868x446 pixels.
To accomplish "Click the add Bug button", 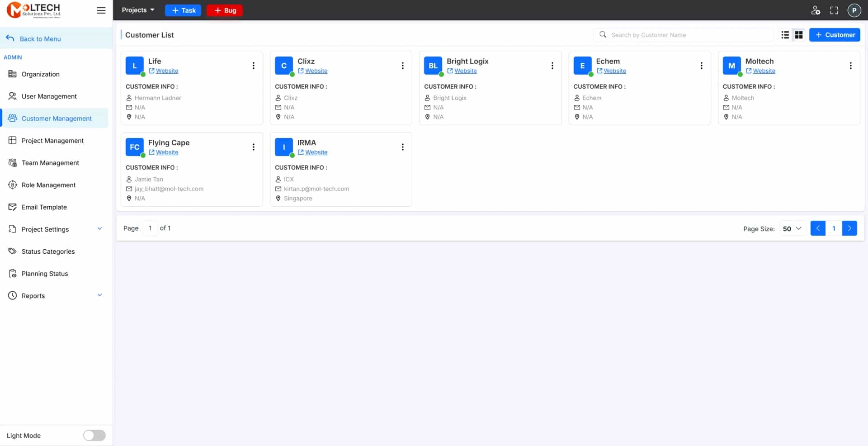I will click(x=225, y=10).
